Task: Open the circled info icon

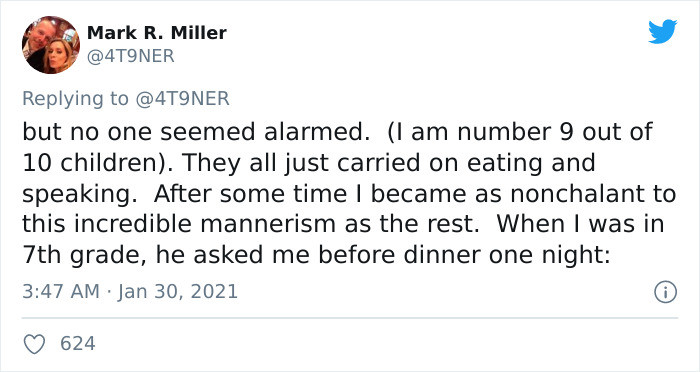Action: (666, 292)
